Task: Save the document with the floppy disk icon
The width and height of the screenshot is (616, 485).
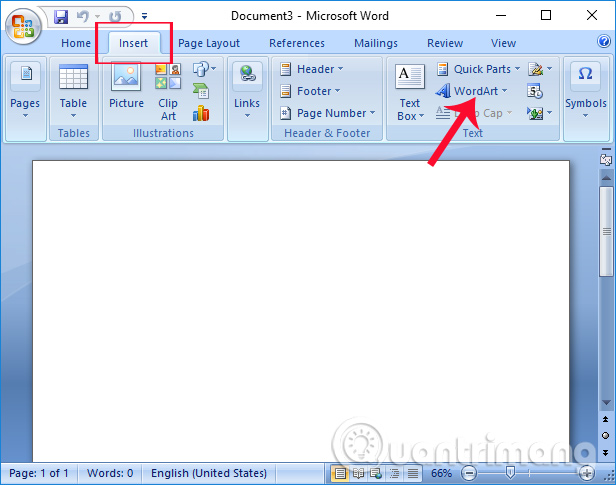Action: coord(61,17)
